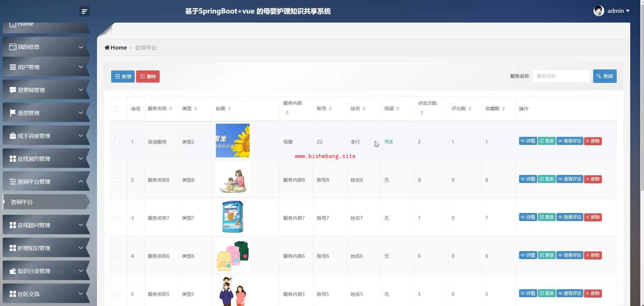Open the admin user avatar

click(x=599, y=11)
